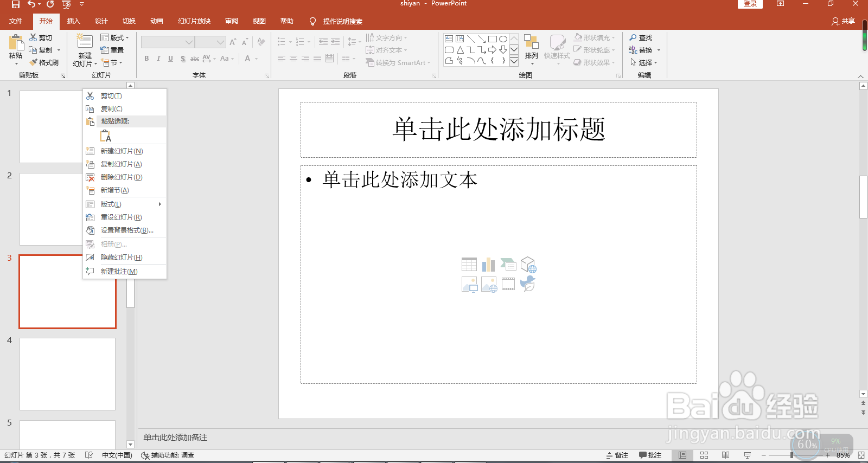Viewport: 868px width, 463px height.
Task: Choose Format Background in context menu
Action: coord(124,230)
